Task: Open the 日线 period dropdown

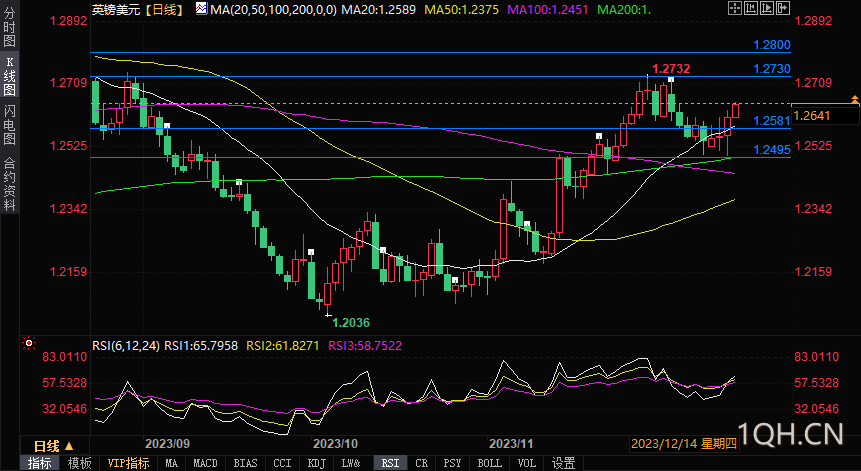Action: pos(54,446)
